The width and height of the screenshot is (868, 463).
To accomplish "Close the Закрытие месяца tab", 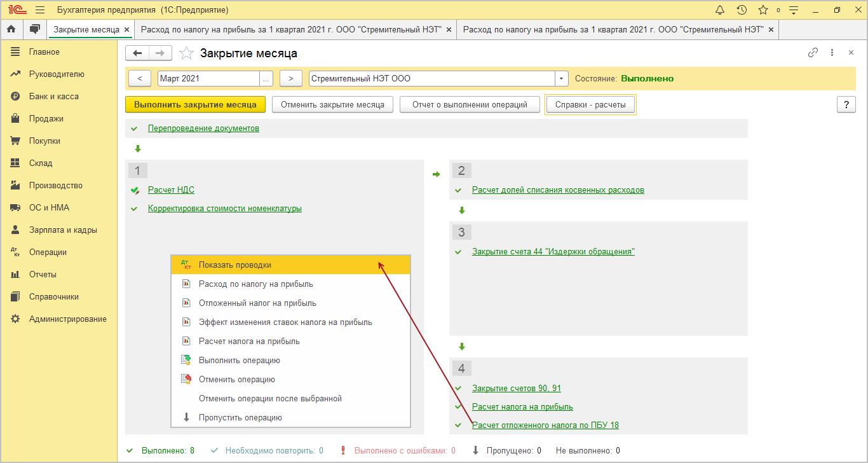I will (127, 30).
